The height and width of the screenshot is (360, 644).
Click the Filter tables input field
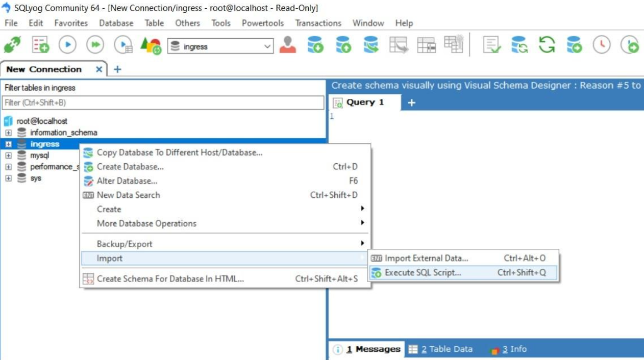pyautogui.click(x=163, y=102)
